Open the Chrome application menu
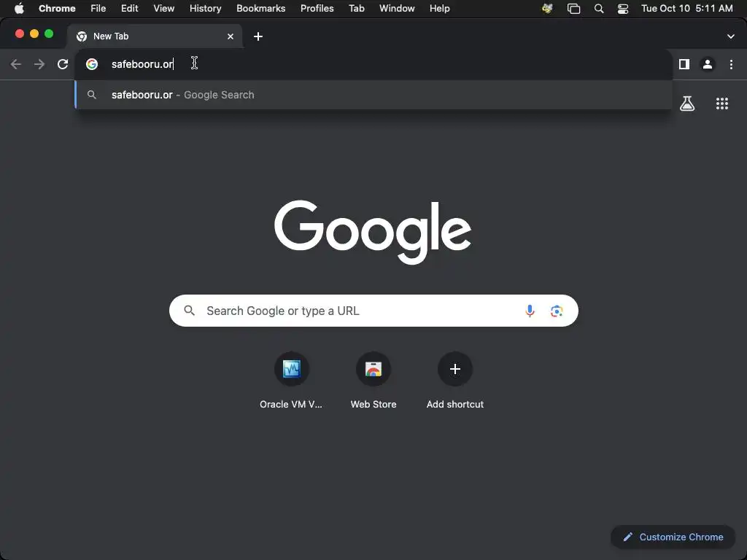 (x=57, y=9)
